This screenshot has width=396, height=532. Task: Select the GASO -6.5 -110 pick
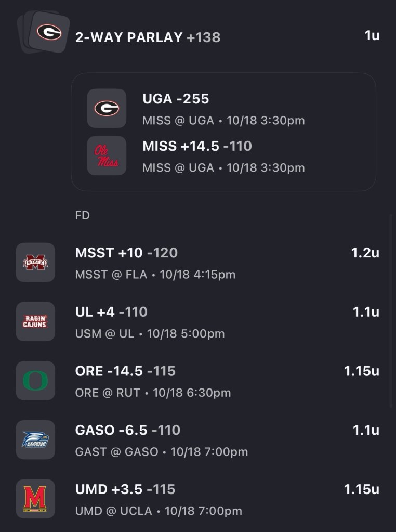[x=128, y=431]
